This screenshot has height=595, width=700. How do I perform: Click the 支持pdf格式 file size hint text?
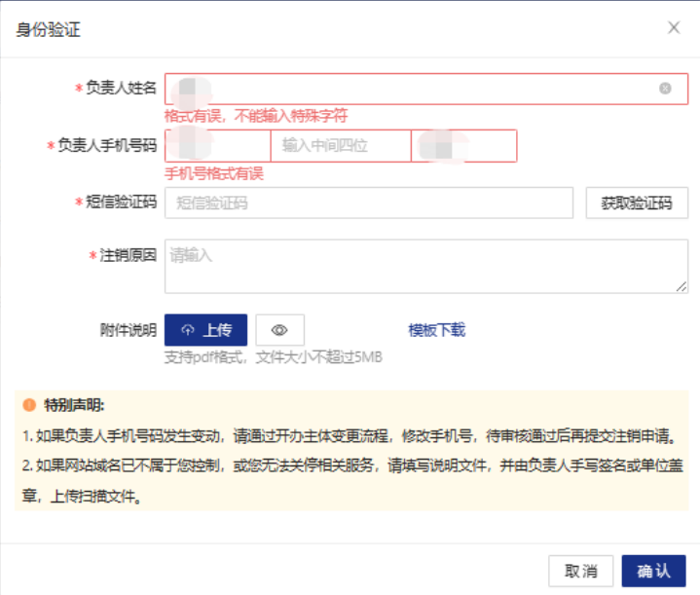tap(273, 357)
